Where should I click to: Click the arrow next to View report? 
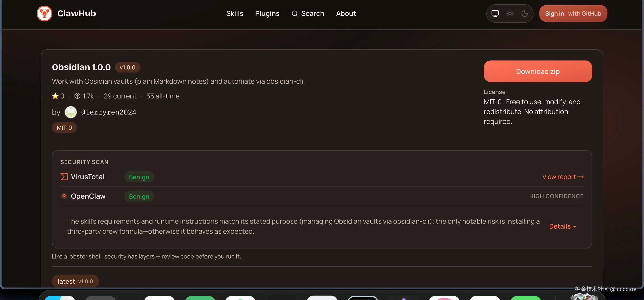click(581, 177)
